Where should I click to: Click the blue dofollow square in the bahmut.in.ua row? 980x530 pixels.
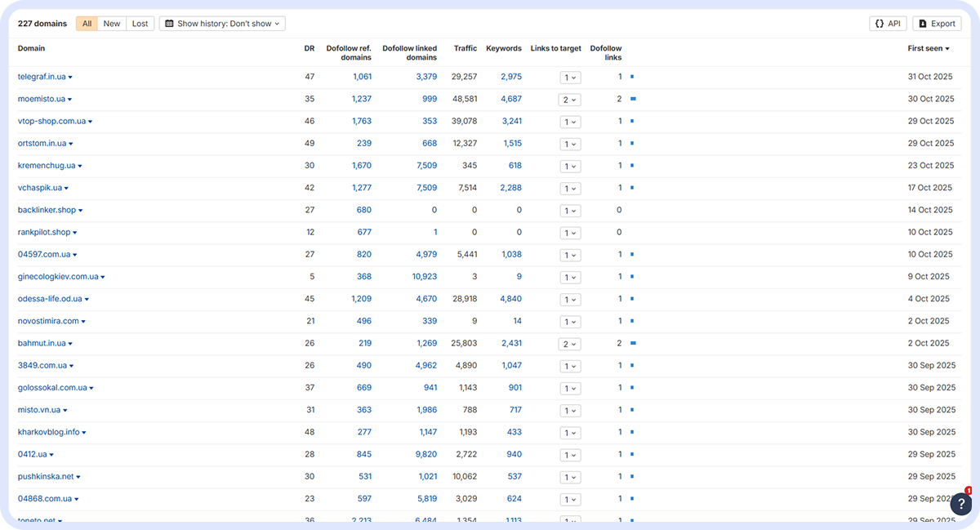tap(633, 343)
